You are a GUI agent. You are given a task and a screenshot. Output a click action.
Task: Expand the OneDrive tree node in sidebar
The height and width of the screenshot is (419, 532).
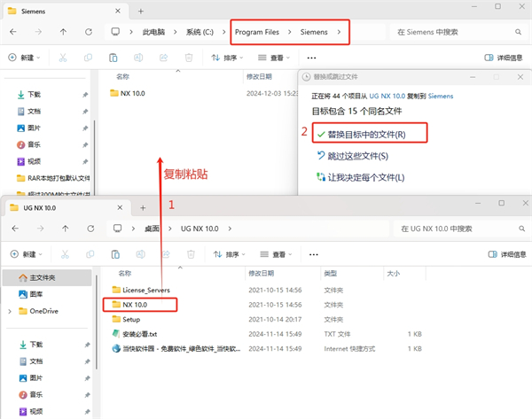click(x=10, y=311)
